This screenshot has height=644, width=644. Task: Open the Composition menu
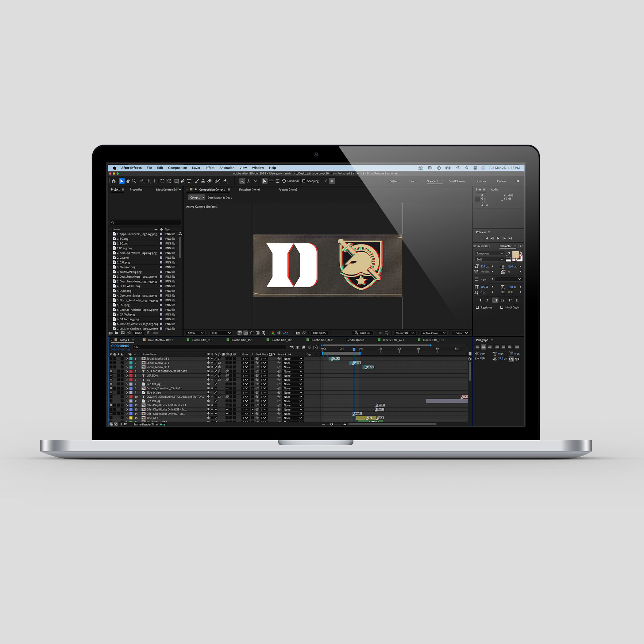[x=177, y=168]
